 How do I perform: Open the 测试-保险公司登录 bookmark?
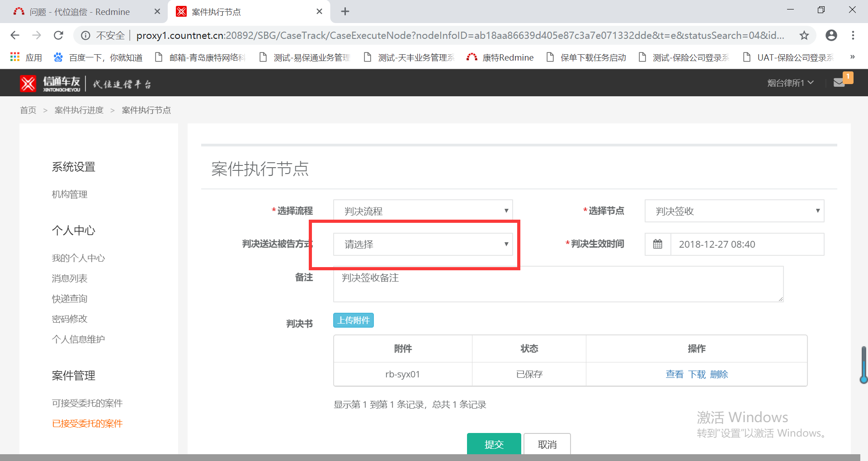pyautogui.click(x=684, y=57)
